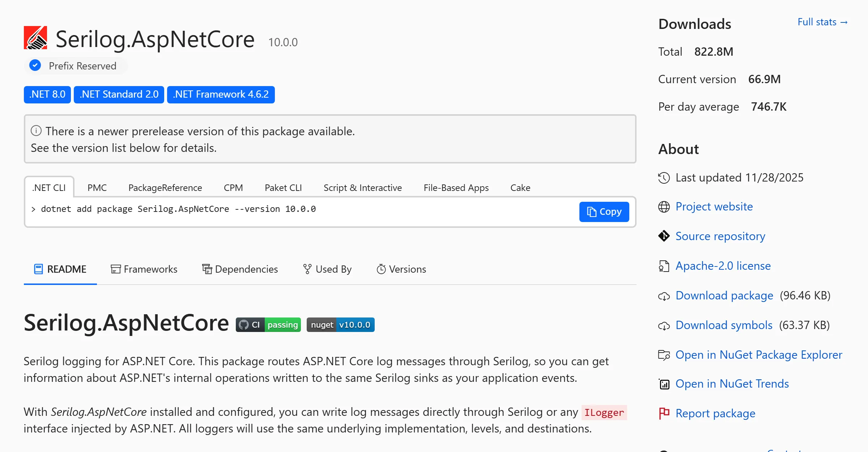Click the Report package flag icon
The height and width of the screenshot is (452, 868).
click(x=664, y=413)
